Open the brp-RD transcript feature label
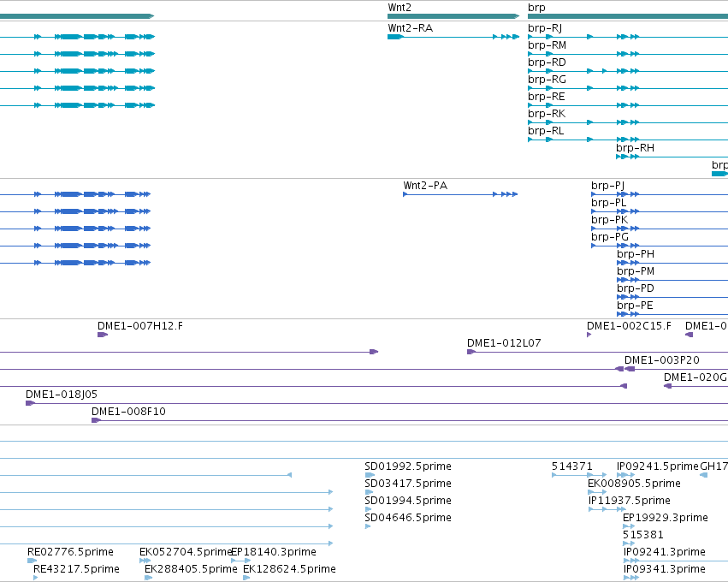 [547, 62]
